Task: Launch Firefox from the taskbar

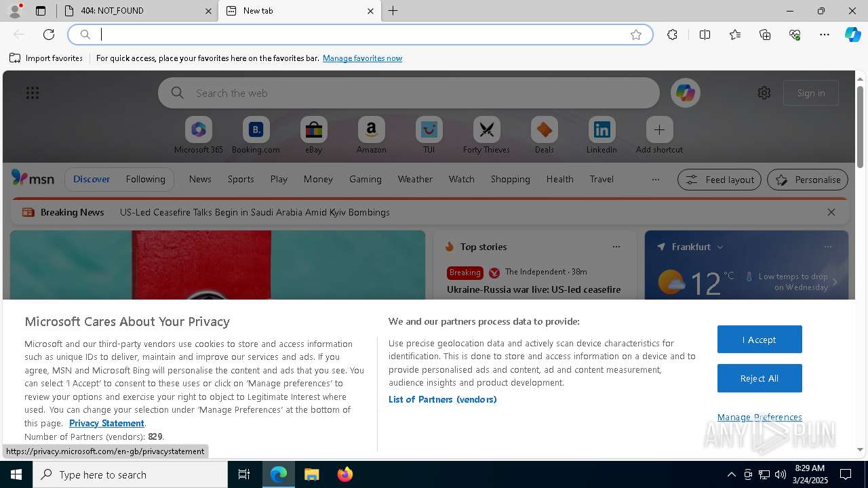Action: point(345,474)
